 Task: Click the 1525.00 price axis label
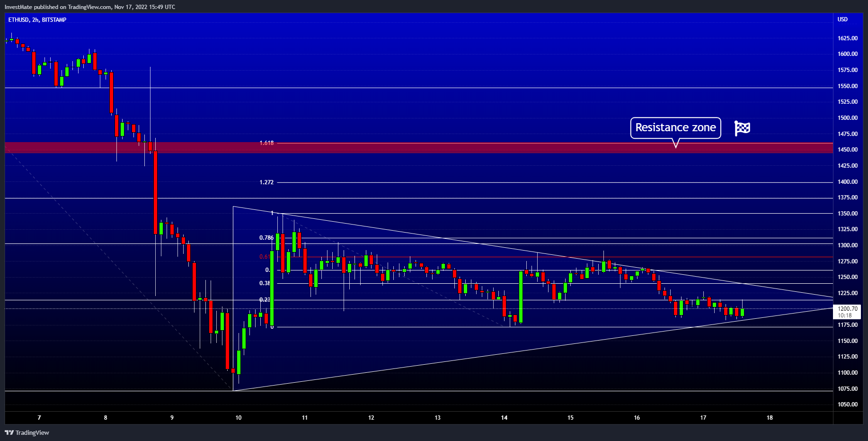(x=847, y=102)
